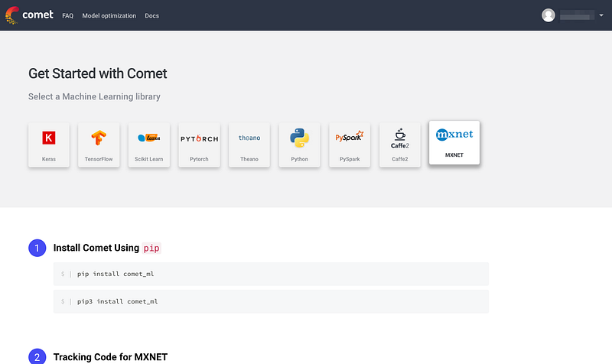The height and width of the screenshot is (364, 612).
Task: Click the Comet logo in header
Action: (29, 15)
